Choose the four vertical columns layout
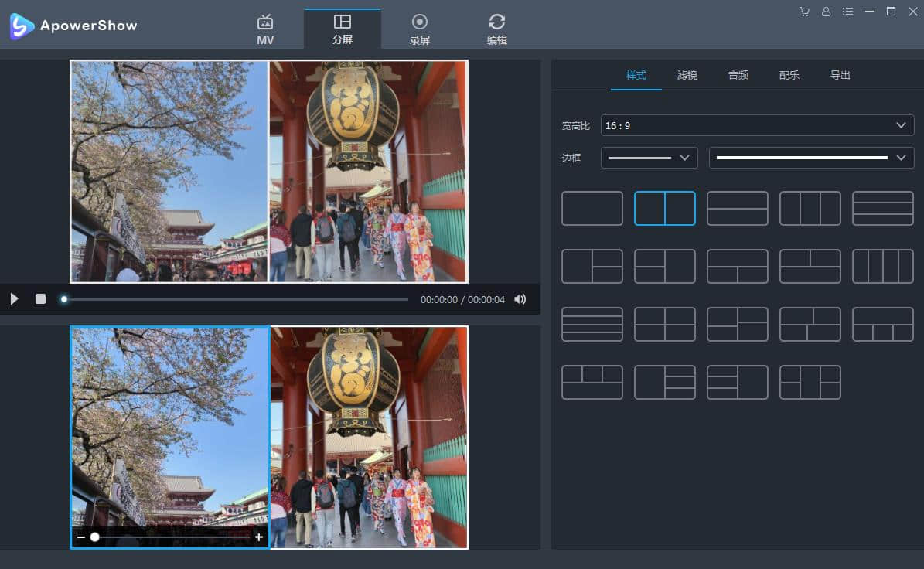924x569 pixels. click(x=882, y=267)
